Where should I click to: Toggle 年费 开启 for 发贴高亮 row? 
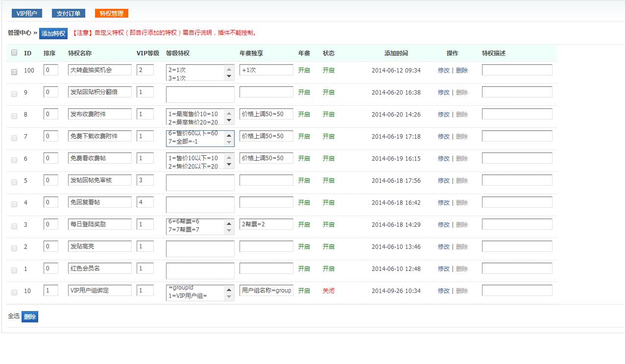[x=304, y=247]
